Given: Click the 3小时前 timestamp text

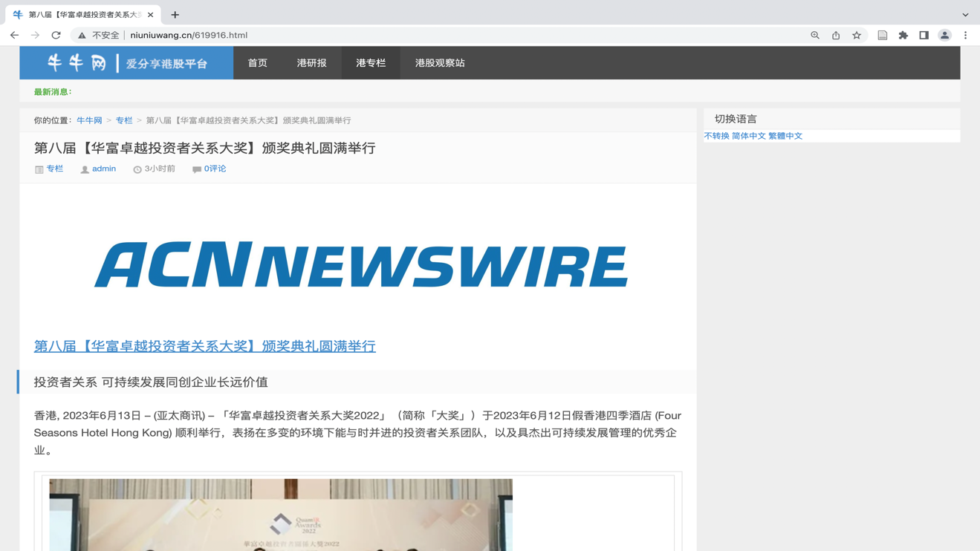Looking at the screenshot, I should point(160,169).
